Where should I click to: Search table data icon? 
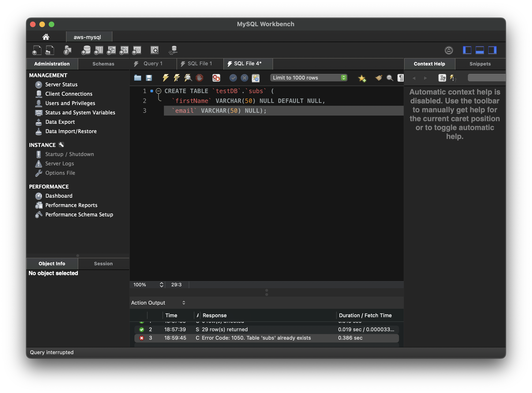tap(155, 50)
